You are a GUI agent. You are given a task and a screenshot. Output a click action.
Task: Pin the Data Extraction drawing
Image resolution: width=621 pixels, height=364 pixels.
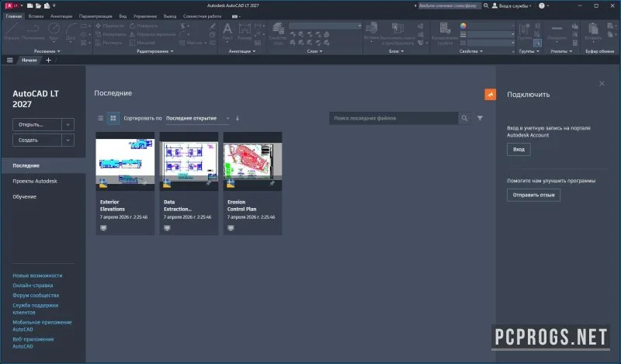pyautogui.click(x=208, y=183)
